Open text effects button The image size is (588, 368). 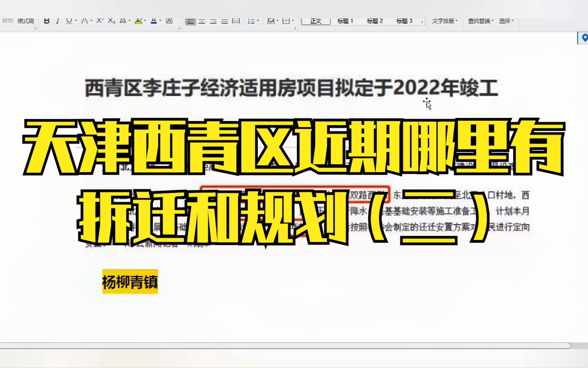tap(123, 21)
